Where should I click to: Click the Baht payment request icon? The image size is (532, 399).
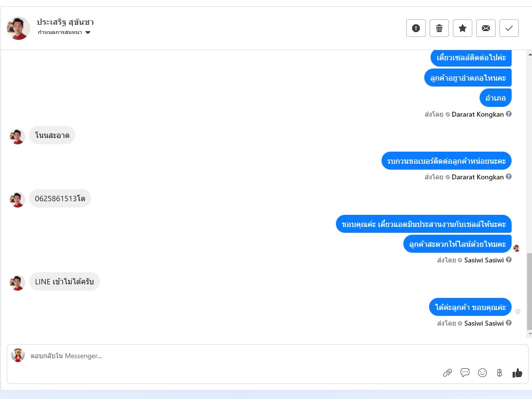499,373
